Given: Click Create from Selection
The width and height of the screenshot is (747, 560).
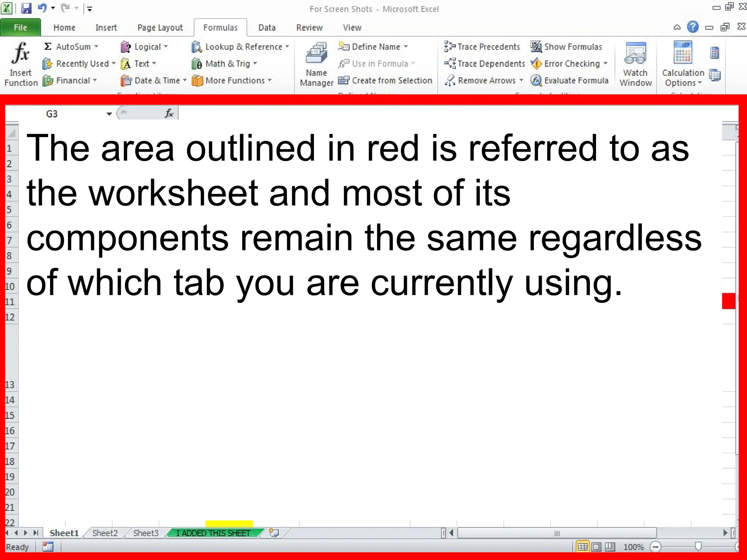Looking at the screenshot, I should (385, 81).
